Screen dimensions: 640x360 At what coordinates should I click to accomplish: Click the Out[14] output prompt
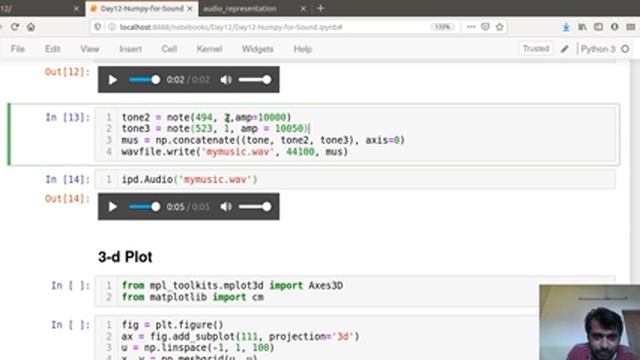tap(67, 199)
